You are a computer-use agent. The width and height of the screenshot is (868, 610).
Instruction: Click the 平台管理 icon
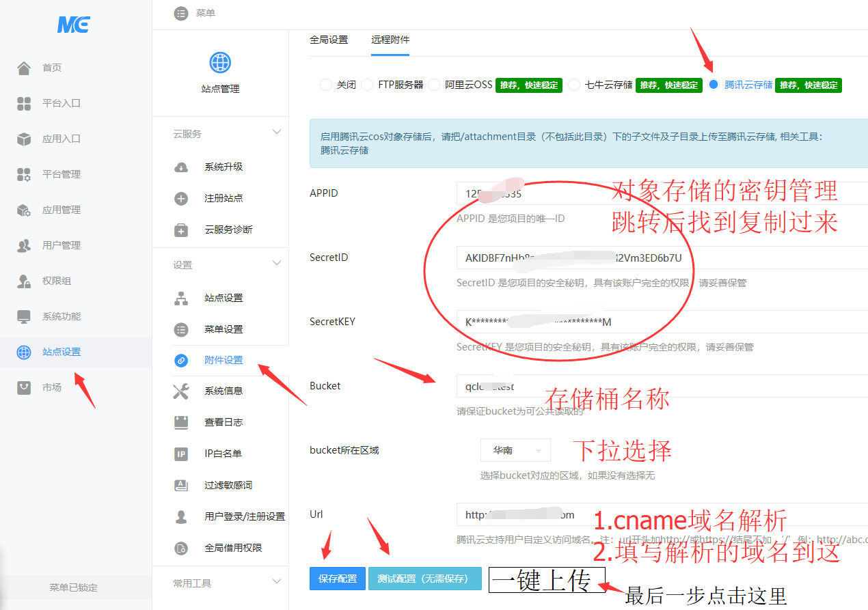[x=24, y=174]
